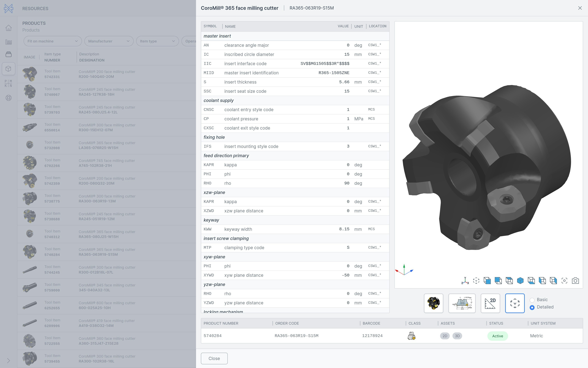Click the SYMBOL column header
The width and height of the screenshot is (588, 368).
[x=210, y=26]
